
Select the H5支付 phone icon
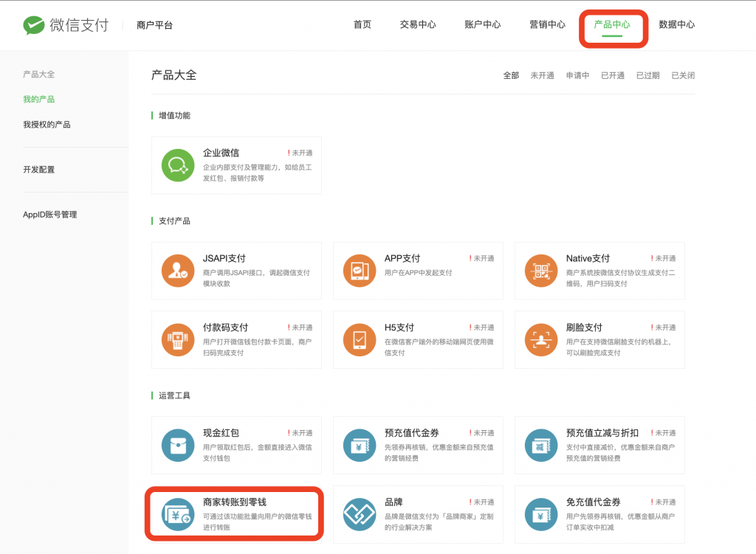click(x=360, y=340)
